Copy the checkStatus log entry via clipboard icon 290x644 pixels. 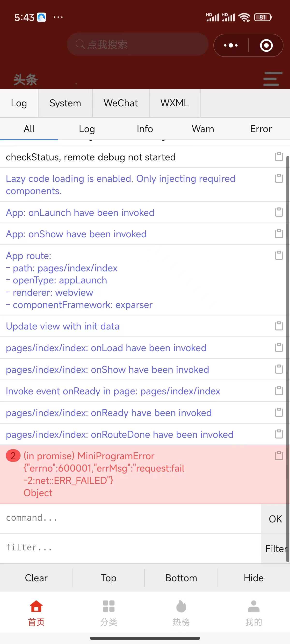click(279, 157)
